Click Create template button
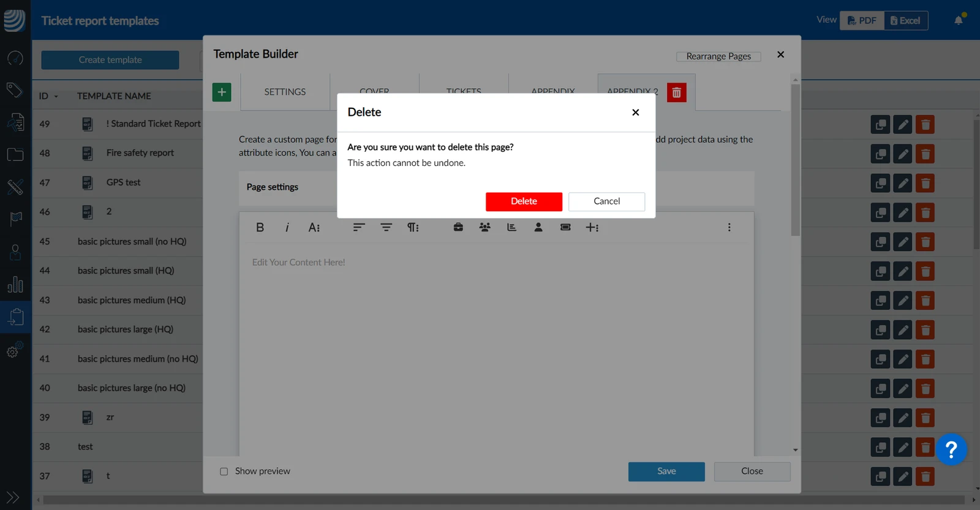 click(110, 60)
